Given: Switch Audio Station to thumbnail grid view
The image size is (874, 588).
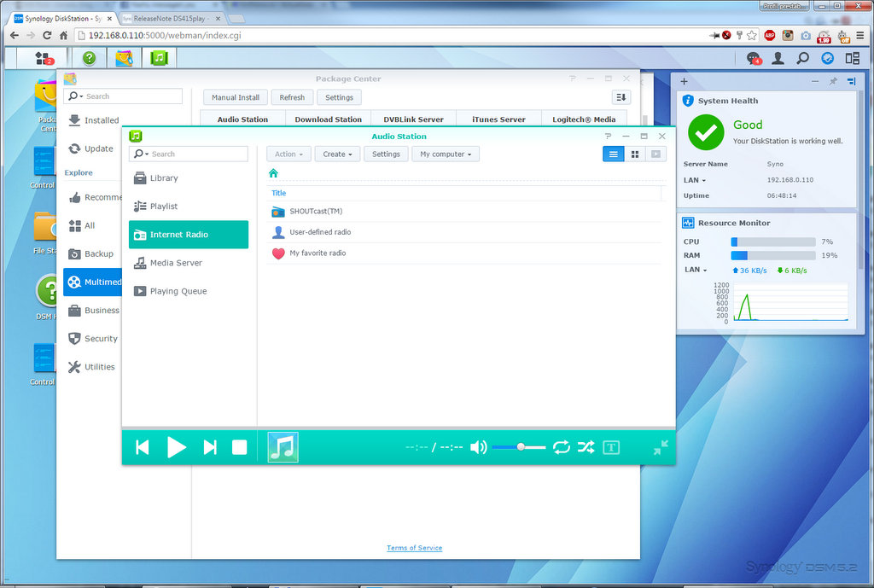Looking at the screenshot, I should pyautogui.click(x=635, y=154).
